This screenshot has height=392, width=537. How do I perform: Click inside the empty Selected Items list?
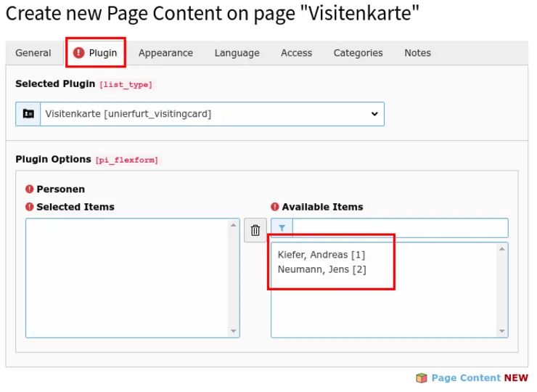click(127, 278)
